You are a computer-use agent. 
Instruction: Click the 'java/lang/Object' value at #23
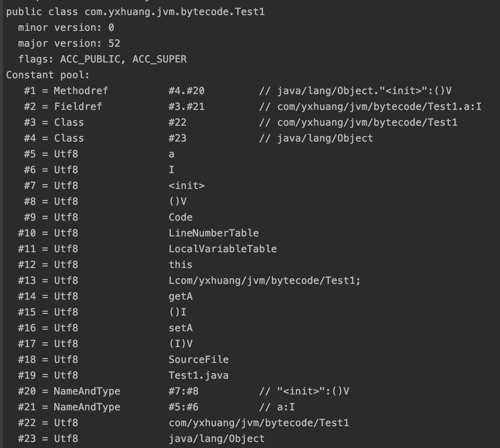click(x=216, y=439)
